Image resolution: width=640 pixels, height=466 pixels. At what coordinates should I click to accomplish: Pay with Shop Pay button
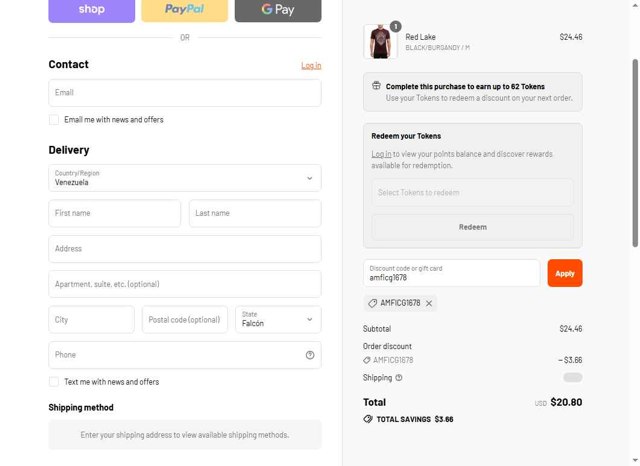click(x=91, y=10)
